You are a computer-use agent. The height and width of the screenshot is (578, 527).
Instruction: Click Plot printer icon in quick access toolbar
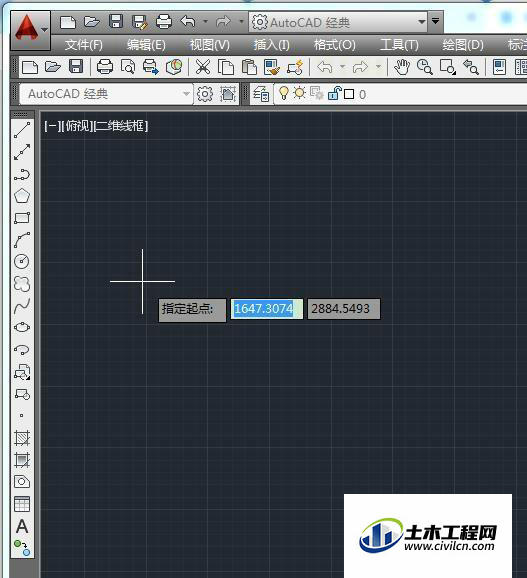(164, 22)
